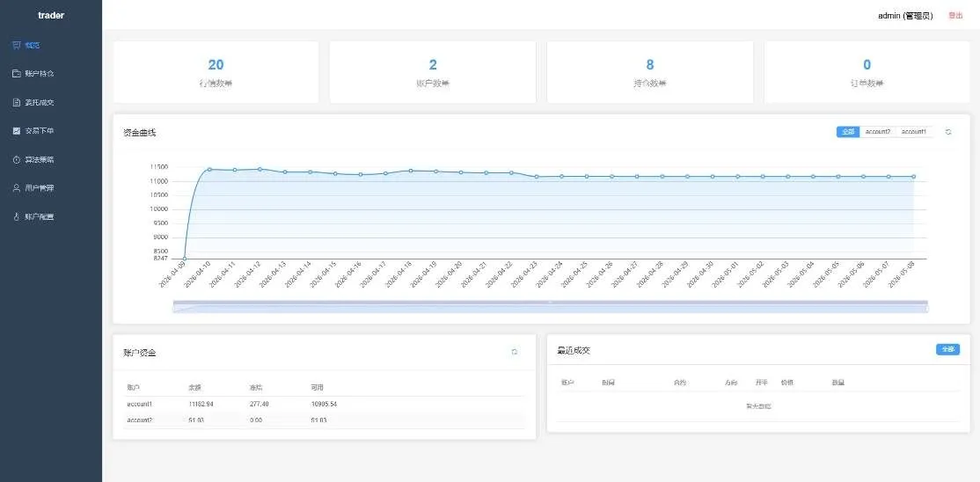Click the 时间 column header in 最近成交

(x=608, y=382)
